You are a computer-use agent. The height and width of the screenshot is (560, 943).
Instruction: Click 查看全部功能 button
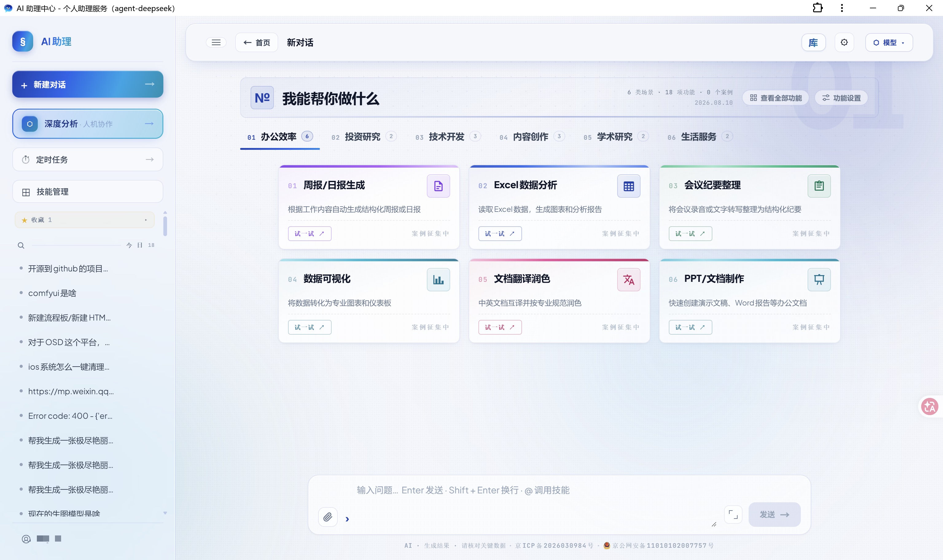[775, 98]
